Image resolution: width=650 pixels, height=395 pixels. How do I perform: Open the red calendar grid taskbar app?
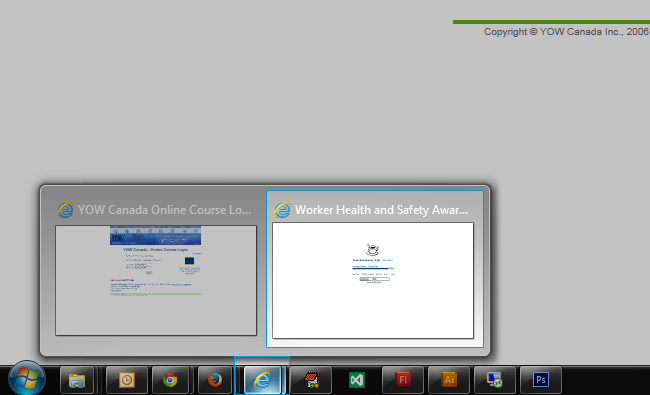(x=311, y=380)
